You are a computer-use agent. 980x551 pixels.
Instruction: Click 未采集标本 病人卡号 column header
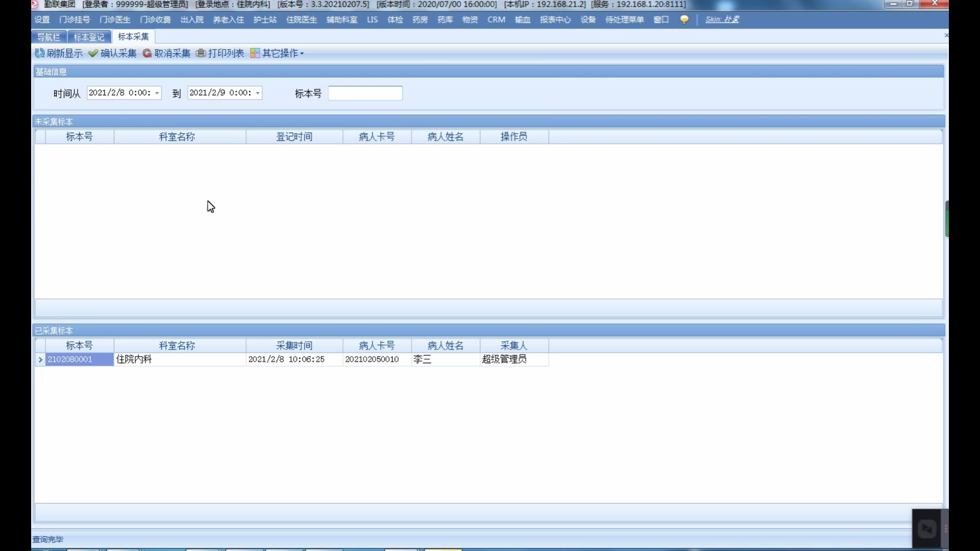click(x=377, y=137)
